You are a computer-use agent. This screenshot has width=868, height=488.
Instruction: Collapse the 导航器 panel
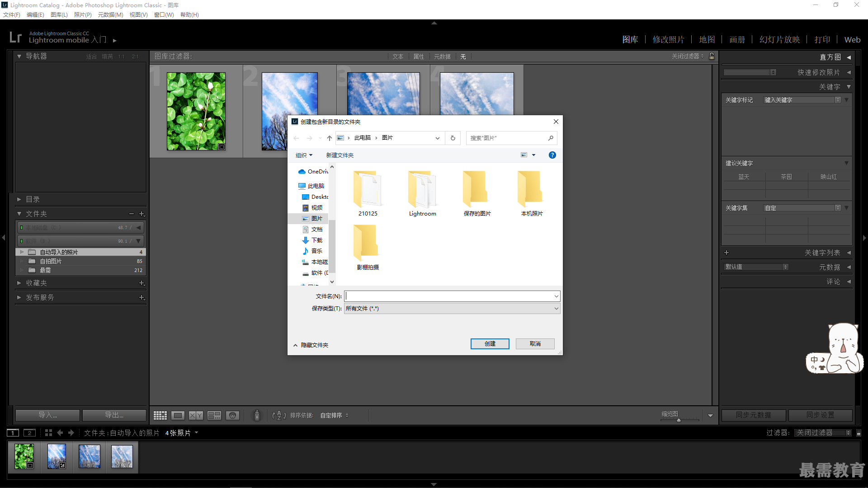pyautogui.click(x=19, y=56)
